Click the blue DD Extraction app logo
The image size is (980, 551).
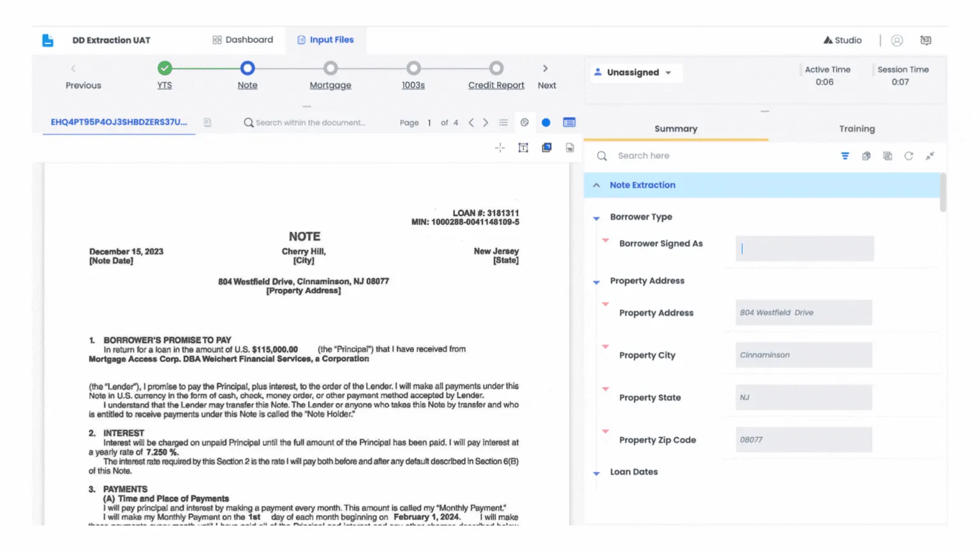(x=48, y=40)
